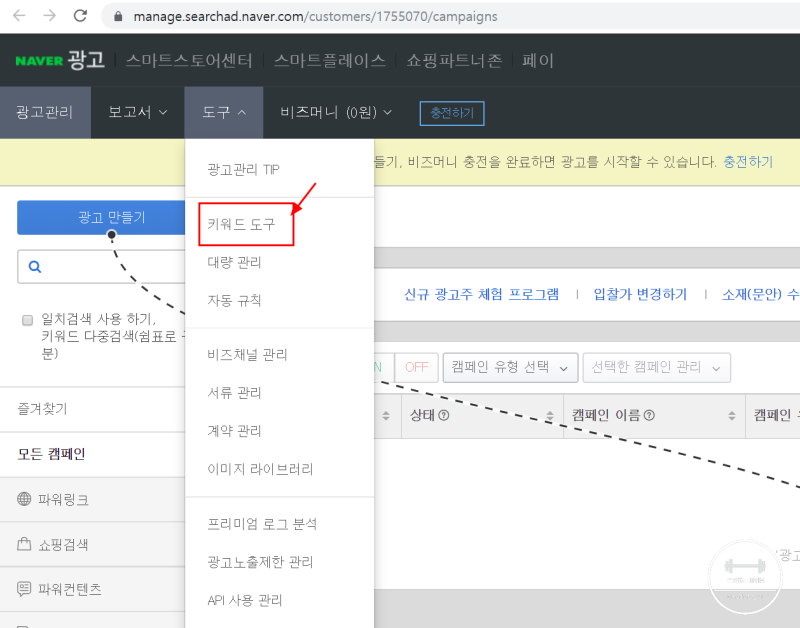Expand the 비즈머니 (0원) dropdown
Viewport: 800px width, 628px height.
tap(336, 112)
